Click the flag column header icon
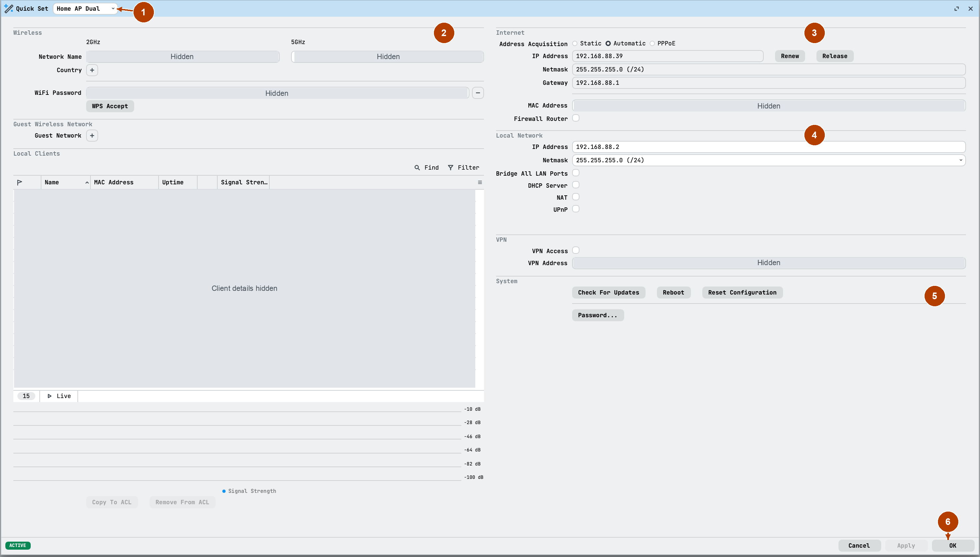980x557 pixels. point(19,182)
